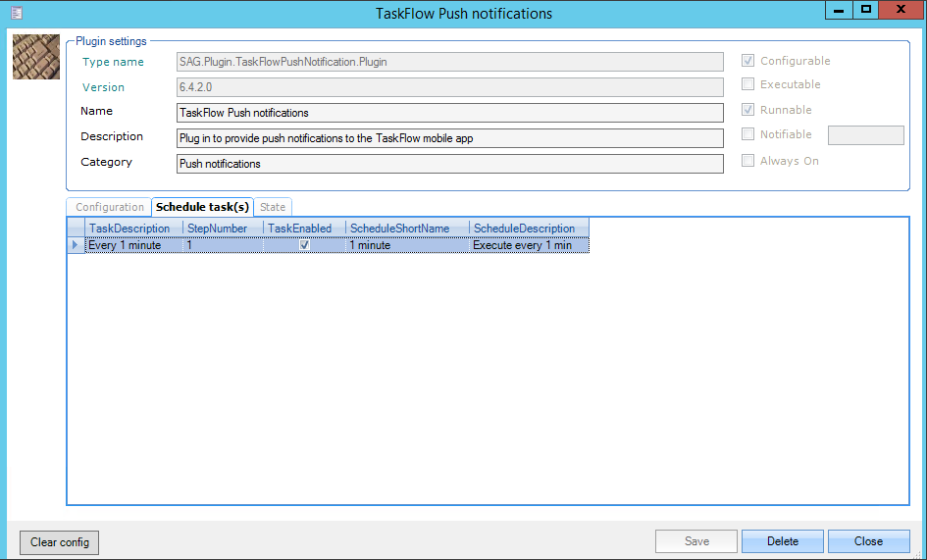Select the row arrow indicator in grid
This screenshot has height=560, width=927.
click(76, 245)
